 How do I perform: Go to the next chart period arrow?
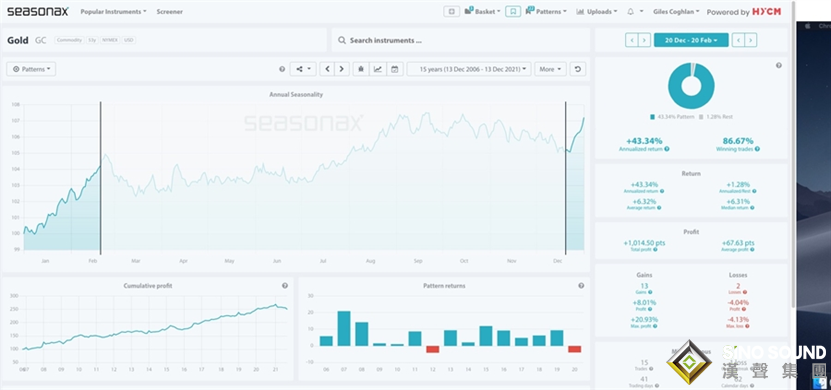[342, 69]
